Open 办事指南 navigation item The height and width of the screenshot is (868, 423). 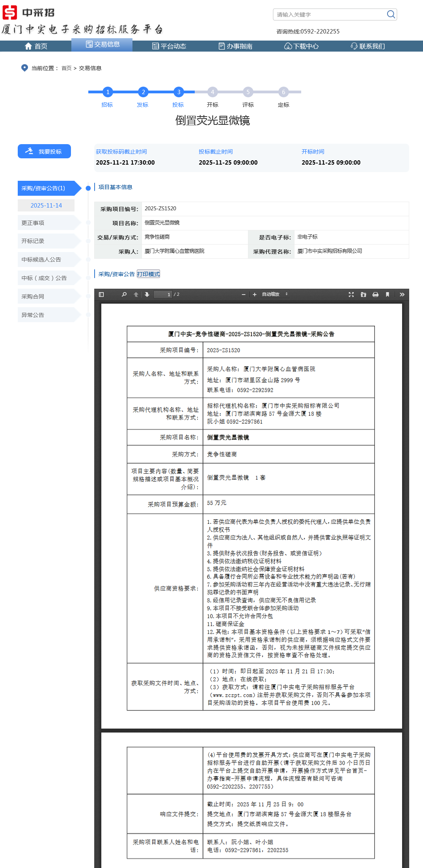235,46
